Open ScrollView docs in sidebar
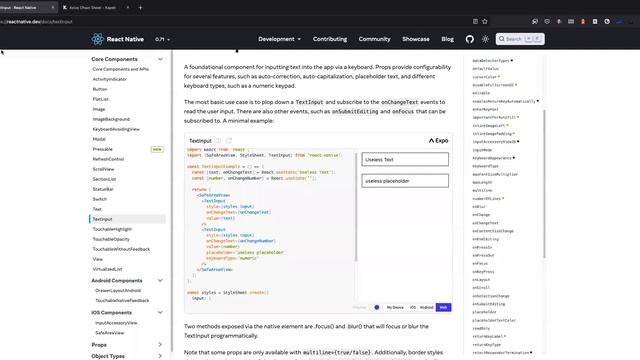Viewport: 640px width, 360px height. (103, 169)
